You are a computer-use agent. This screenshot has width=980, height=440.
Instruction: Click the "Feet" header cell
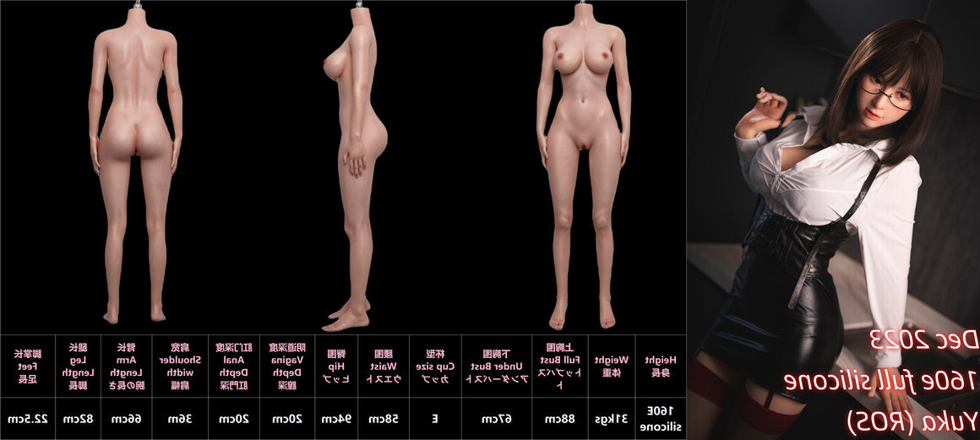pyautogui.click(x=28, y=367)
